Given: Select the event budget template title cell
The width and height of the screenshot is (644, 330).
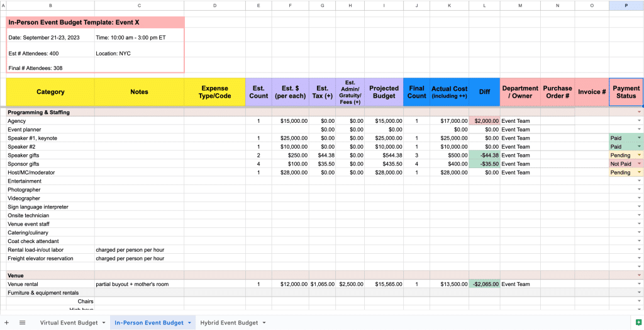Looking at the screenshot, I should 96,22.
